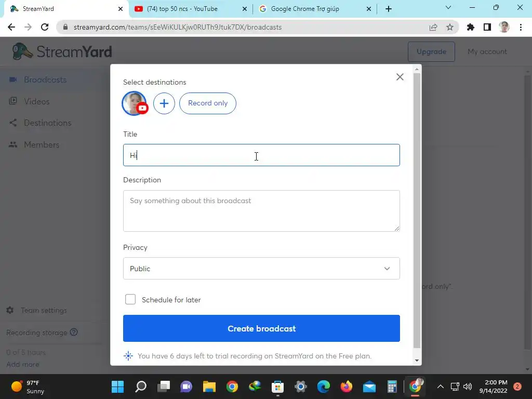Open Microsoft Store from taskbar
Screen dimensions: 532x399
coord(277,387)
